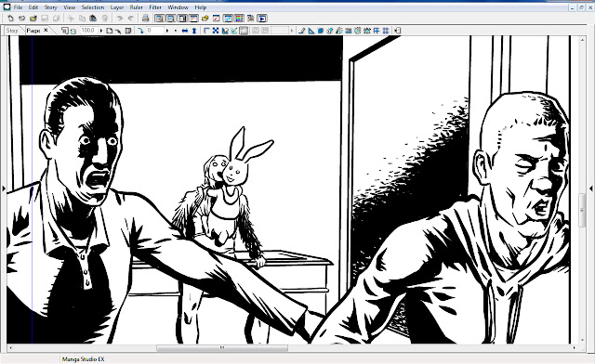This screenshot has height=364, width=595.
Task: Toggle the dotted-frame display area button
Action: tap(244, 31)
